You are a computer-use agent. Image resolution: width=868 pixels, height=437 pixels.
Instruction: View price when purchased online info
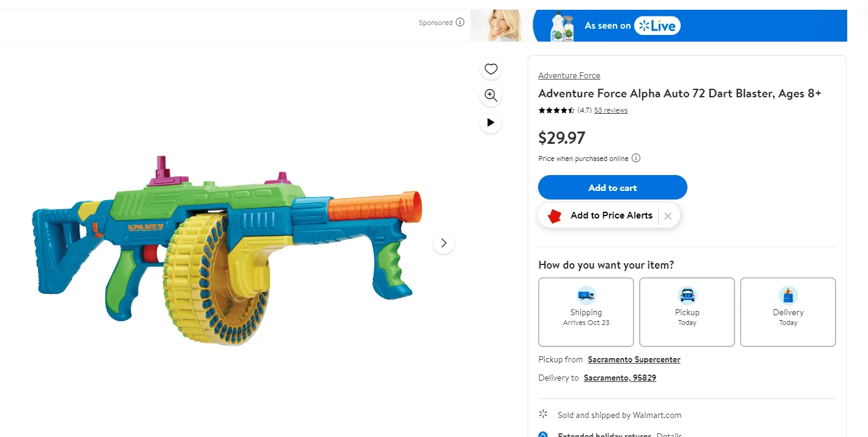point(636,159)
